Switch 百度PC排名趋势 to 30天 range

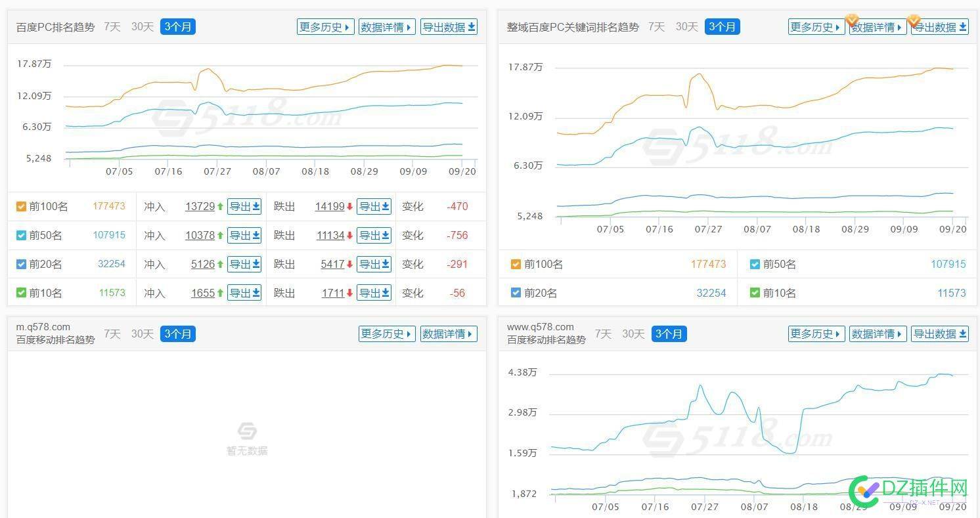[143, 27]
